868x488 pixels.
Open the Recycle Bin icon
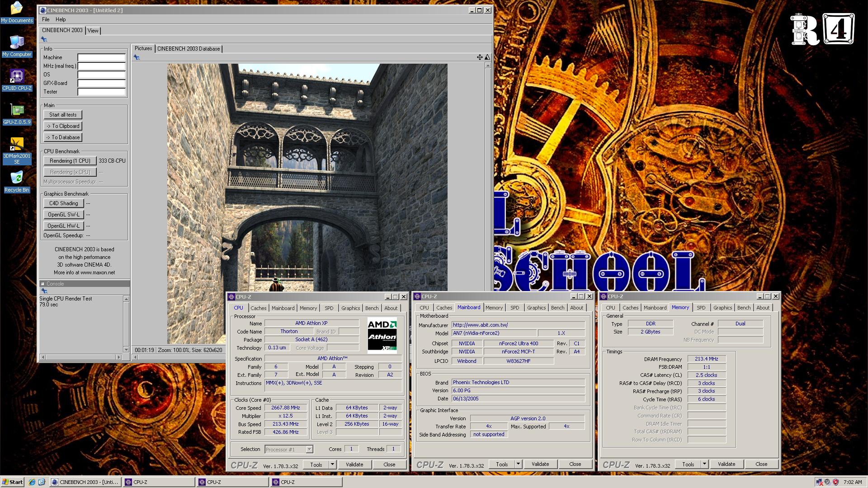coord(17,182)
